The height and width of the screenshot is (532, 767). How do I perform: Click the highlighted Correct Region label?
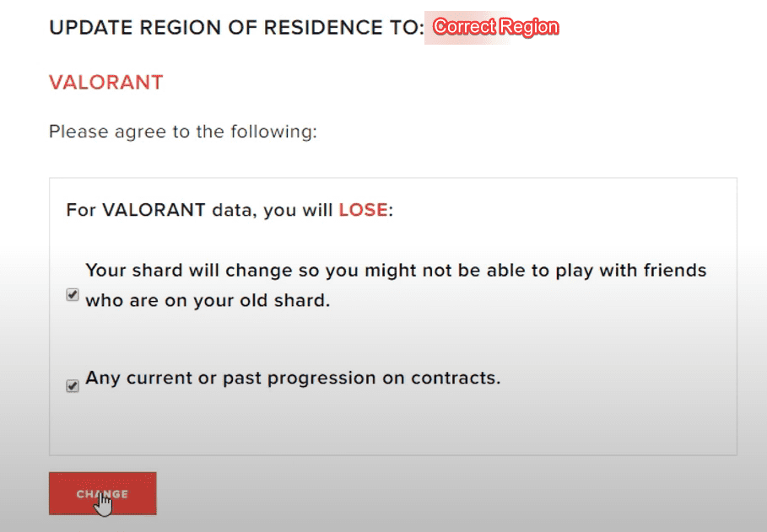(x=495, y=27)
